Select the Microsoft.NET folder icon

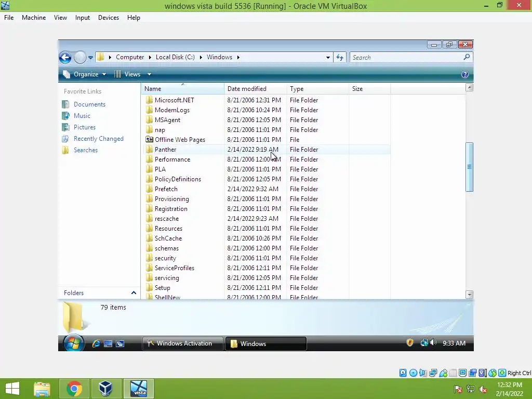coord(149,100)
